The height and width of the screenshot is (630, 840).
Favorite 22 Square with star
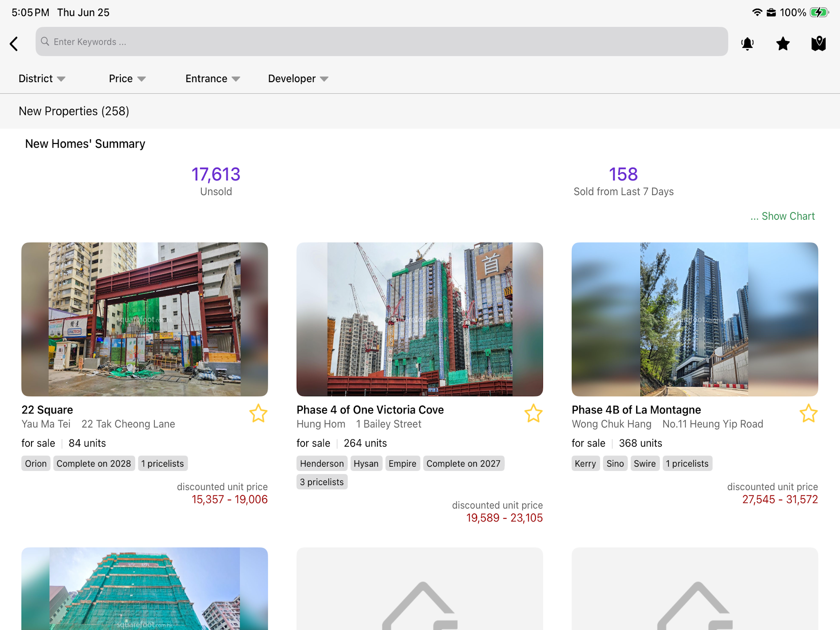[258, 413]
